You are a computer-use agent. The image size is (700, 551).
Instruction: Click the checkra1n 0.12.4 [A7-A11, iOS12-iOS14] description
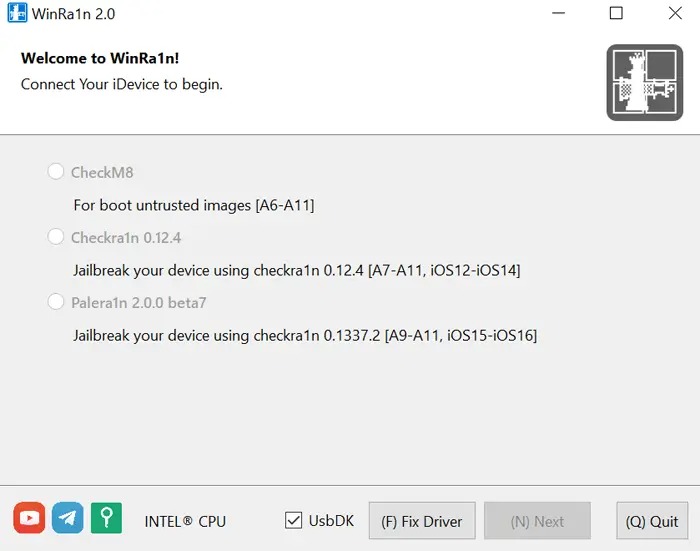pos(297,271)
